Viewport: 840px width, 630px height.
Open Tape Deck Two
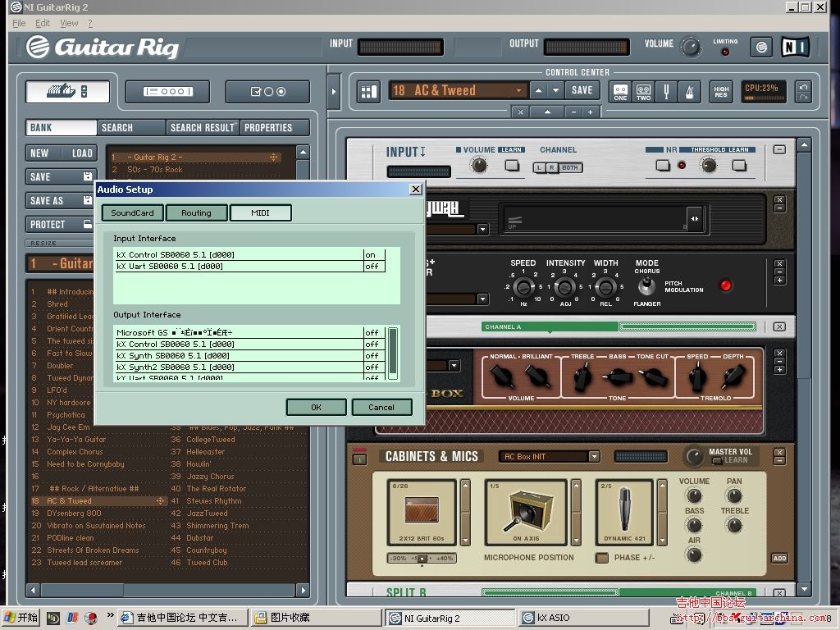pos(644,91)
